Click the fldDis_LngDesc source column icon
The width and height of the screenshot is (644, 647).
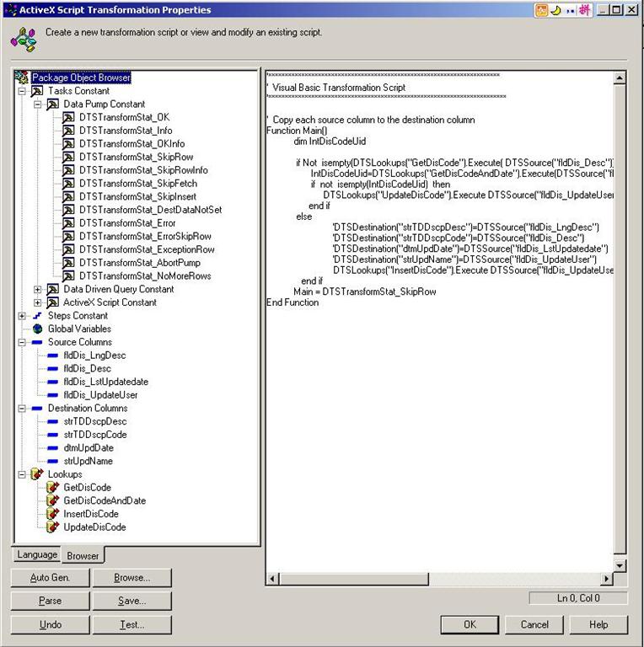[x=52, y=356]
